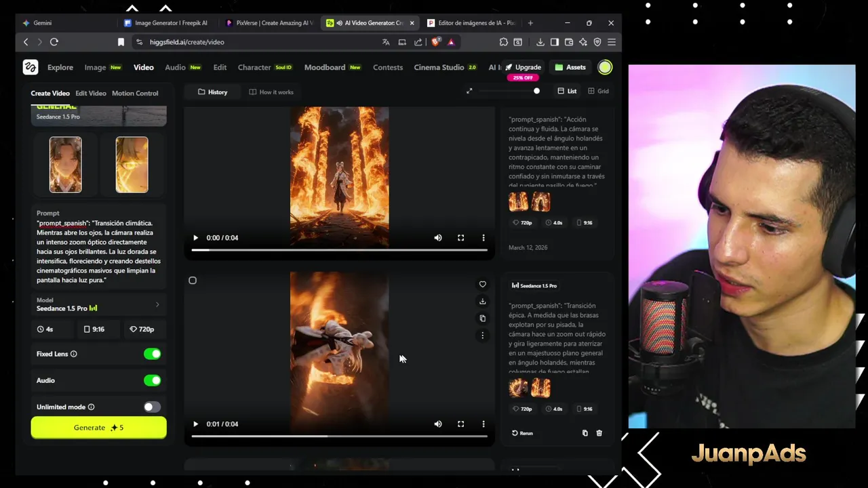Open the Create Video tab
868x488 pixels.
pyautogui.click(x=50, y=93)
